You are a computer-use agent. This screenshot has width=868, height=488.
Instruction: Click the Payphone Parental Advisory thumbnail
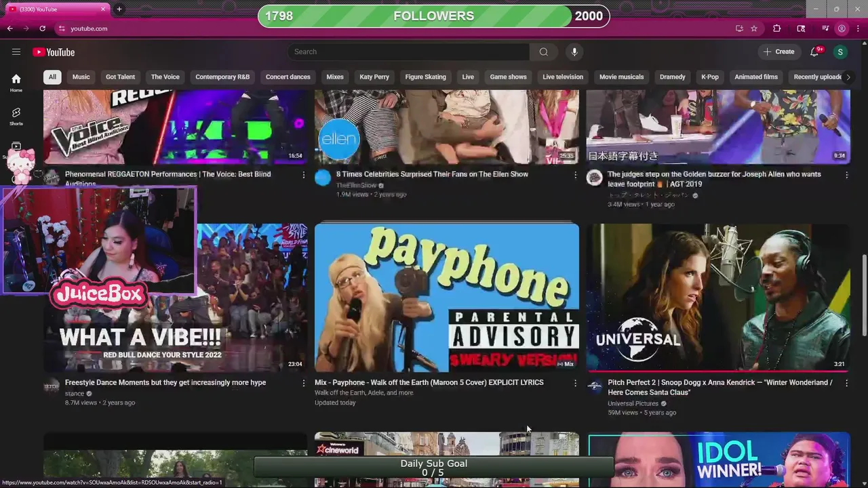click(447, 298)
